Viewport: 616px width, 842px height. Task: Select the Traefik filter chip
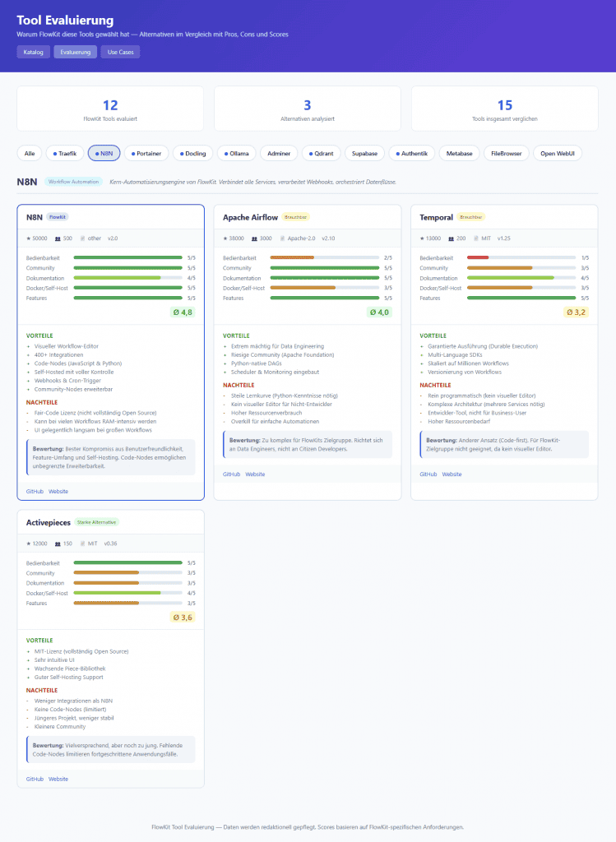pos(64,153)
